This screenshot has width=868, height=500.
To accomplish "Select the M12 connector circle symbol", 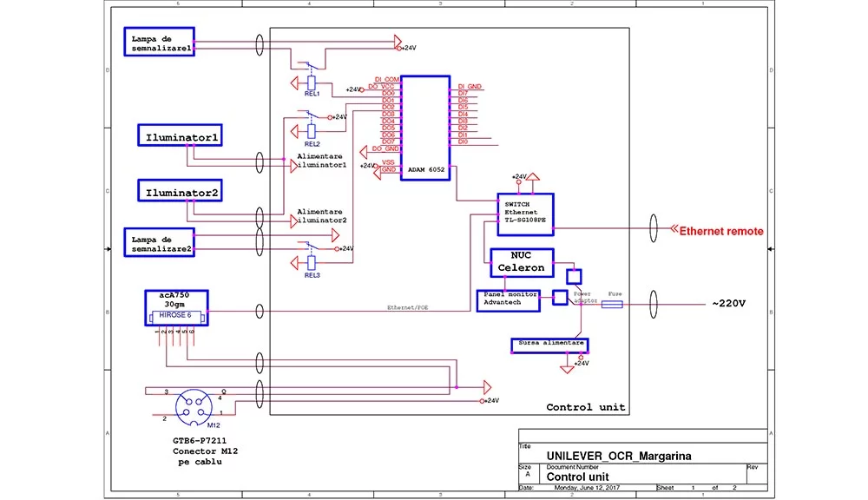I will click(x=193, y=404).
